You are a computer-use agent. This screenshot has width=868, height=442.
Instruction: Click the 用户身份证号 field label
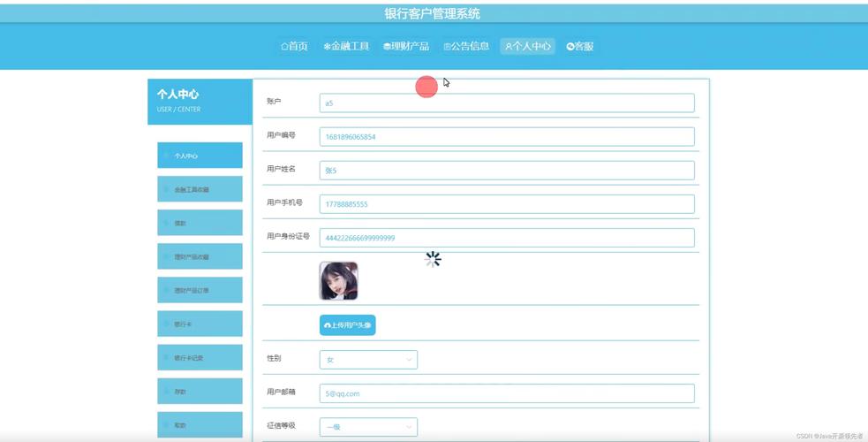(x=289, y=236)
